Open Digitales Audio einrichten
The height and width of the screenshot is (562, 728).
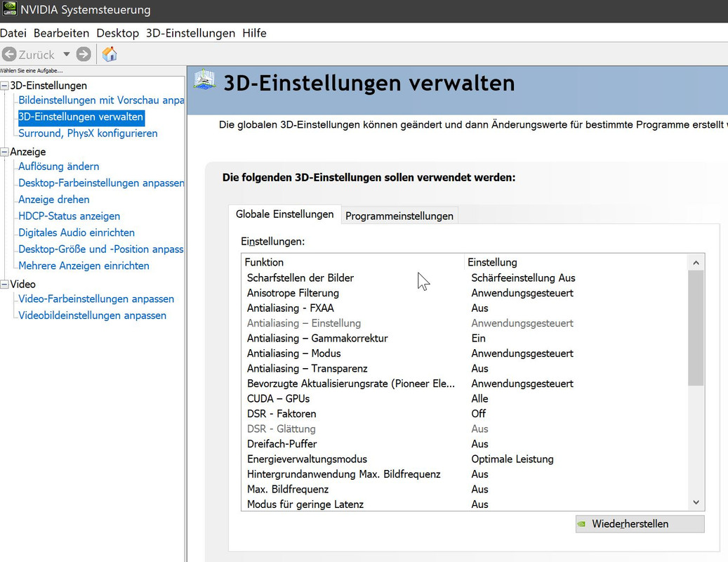[77, 233]
